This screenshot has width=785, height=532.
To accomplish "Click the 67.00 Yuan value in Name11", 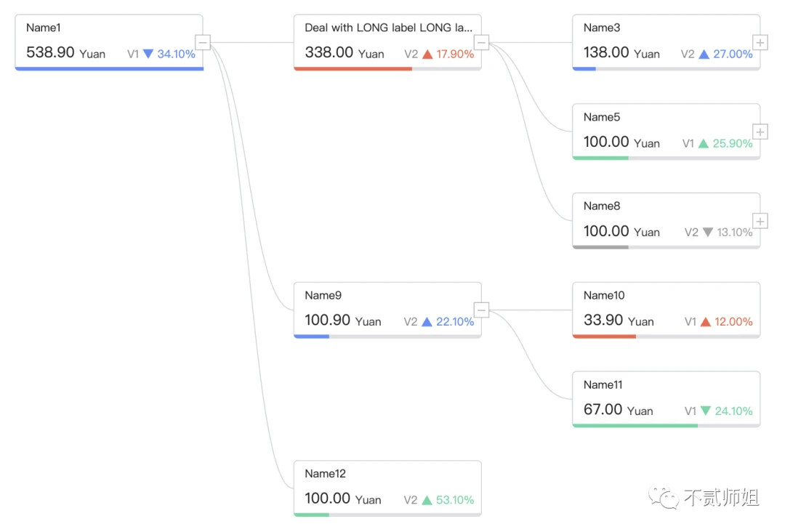I will tap(619, 410).
